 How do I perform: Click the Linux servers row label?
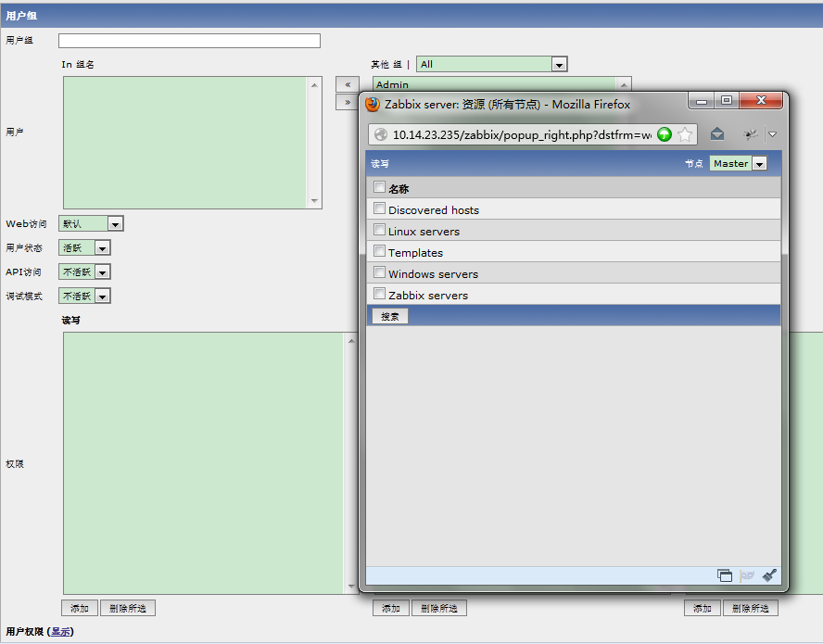coord(424,232)
